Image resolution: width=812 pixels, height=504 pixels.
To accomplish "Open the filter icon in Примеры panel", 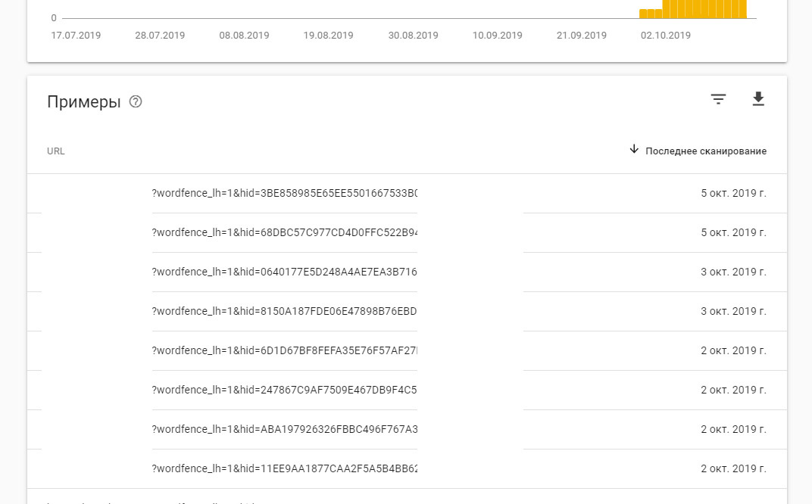I will click(x=718, y=99).
